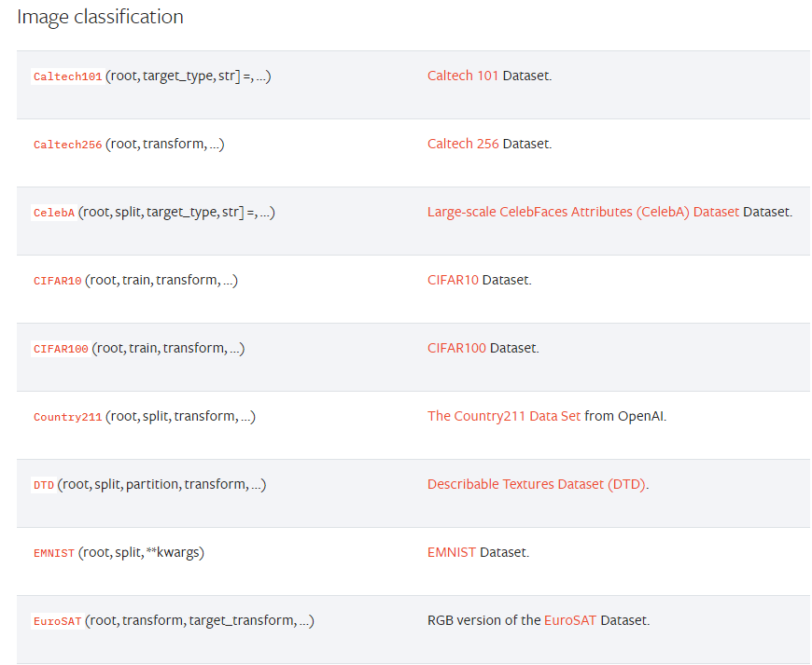The height and width of the screenshot is (665, 812).
Task: Open the Caltech256 class reference
Action: click(x=67, y=145)
